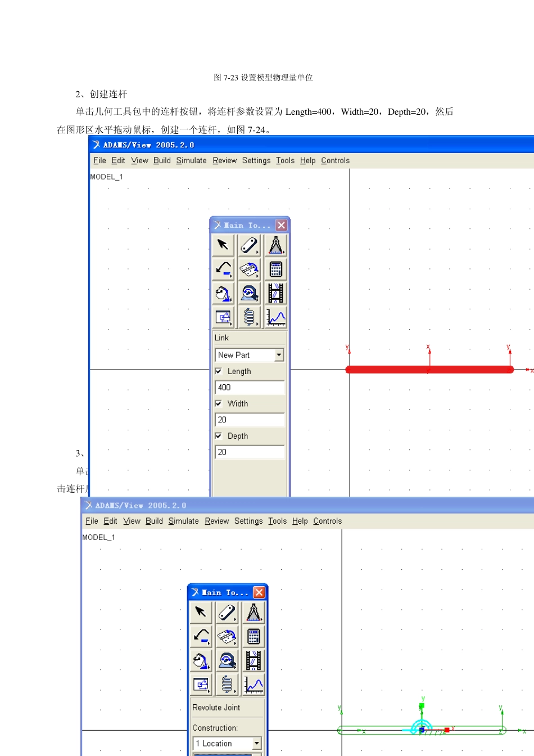The image size is (534, 756).
Task: Open the Measure dividers in Revolute Joint toolbox
Action: [x=254, y=613]
